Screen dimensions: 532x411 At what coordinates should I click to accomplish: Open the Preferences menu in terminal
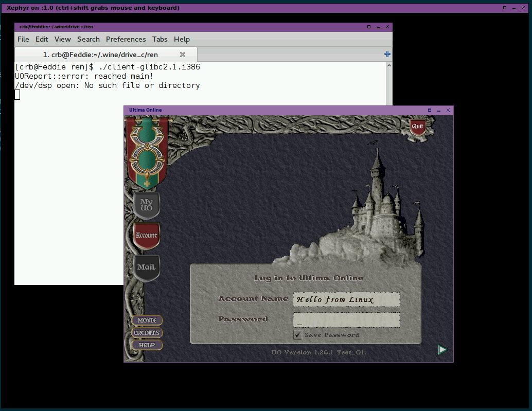coord(126,39)
